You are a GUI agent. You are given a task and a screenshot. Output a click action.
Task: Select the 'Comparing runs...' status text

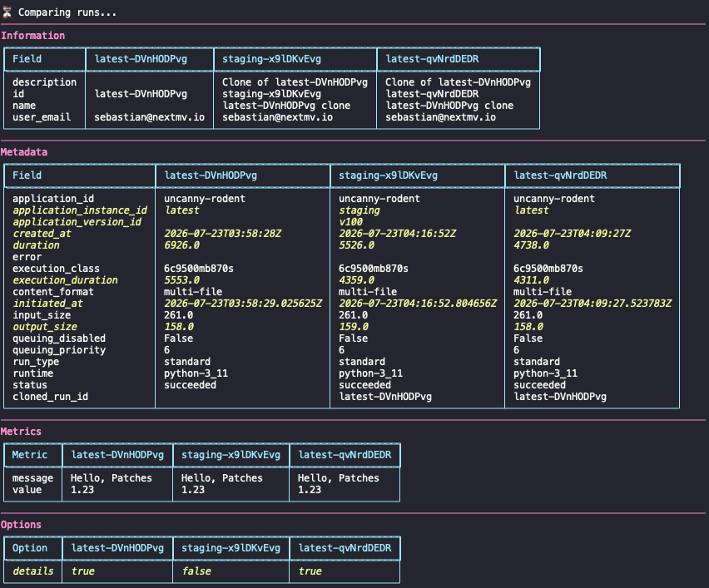(x=67, y=12)
